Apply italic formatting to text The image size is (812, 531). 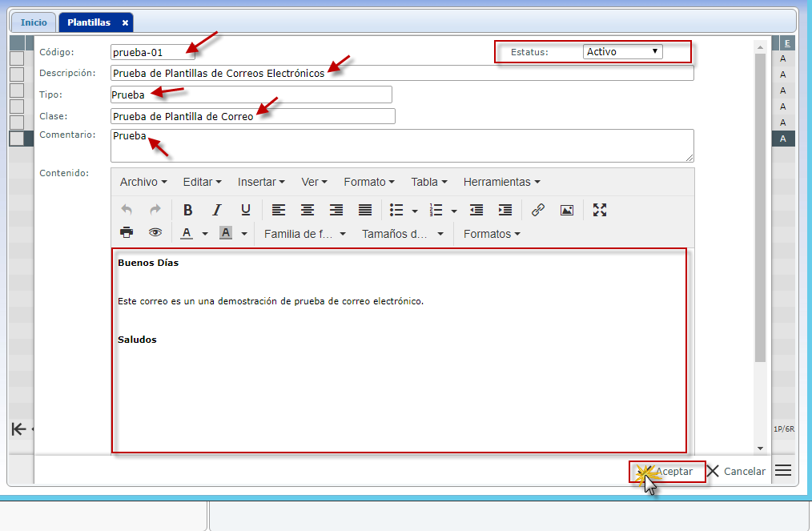pos(216,210)
